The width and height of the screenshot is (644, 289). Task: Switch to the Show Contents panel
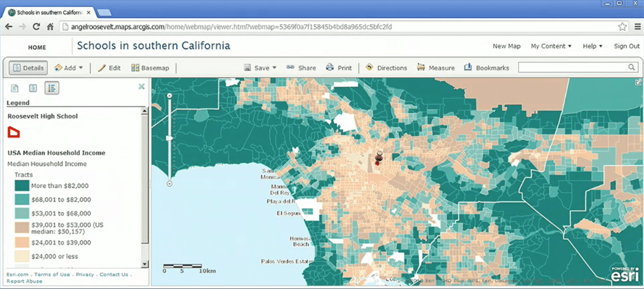click(33, 88)
